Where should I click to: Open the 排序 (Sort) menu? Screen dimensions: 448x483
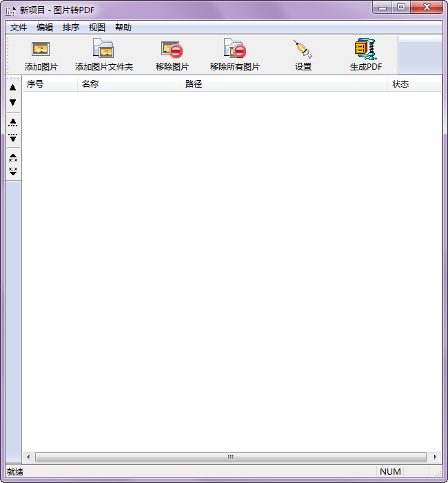click(71, 28)
